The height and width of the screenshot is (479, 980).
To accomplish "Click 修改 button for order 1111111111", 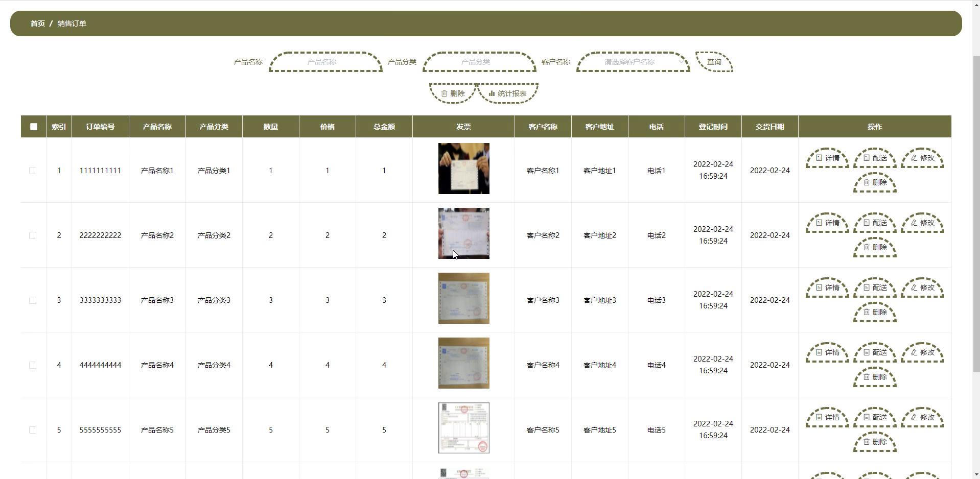I will point(922,158).
